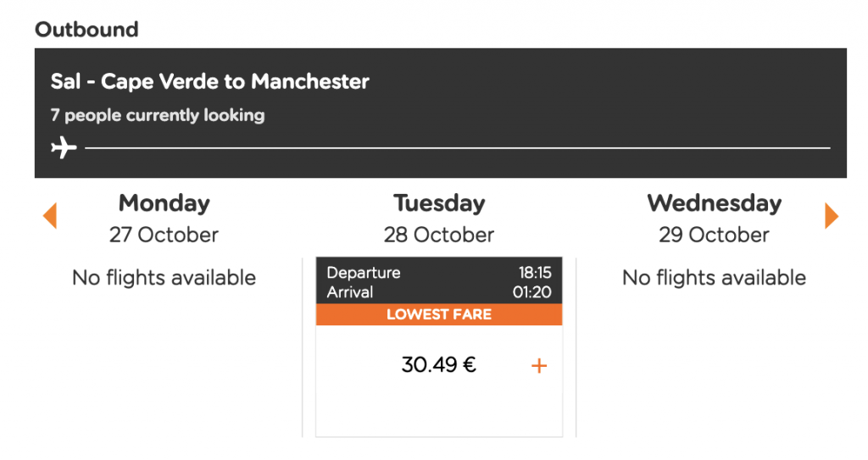Click the orange plus icon beside 30.49 €
868x460 pixels.
(539, 366)
